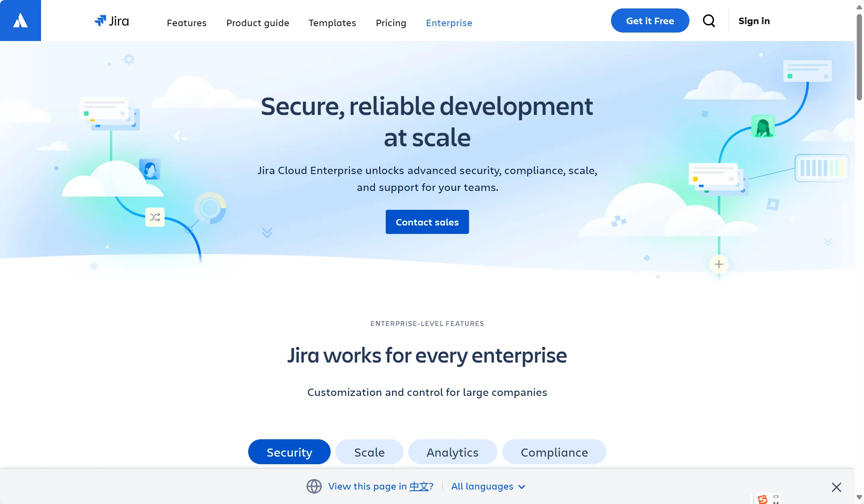The image size is (864, 504).
Task: Click the Get it Free button
Action: [x=650, y=20]
